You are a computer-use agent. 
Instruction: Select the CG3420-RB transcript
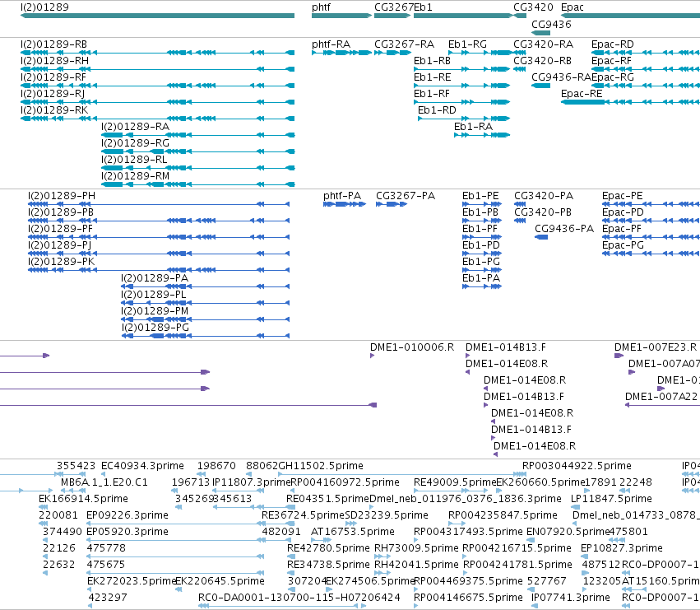click(542, 61)
